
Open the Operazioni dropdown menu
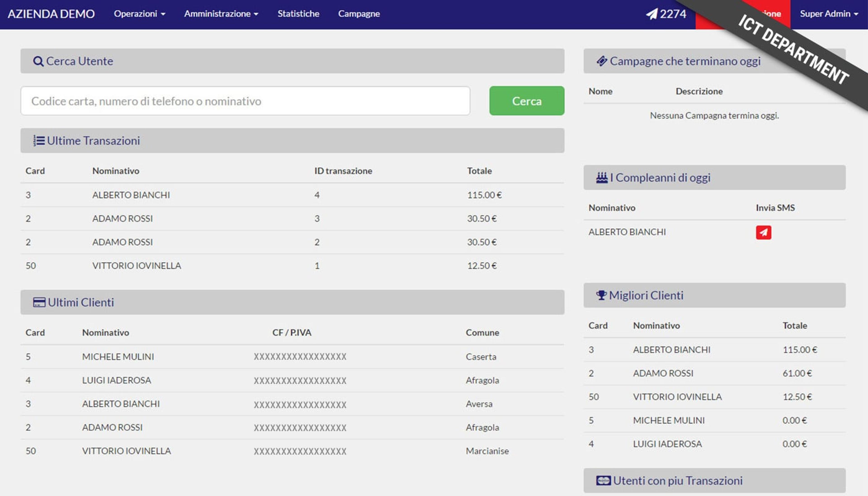pyautogui.click(x=139, y=14)
